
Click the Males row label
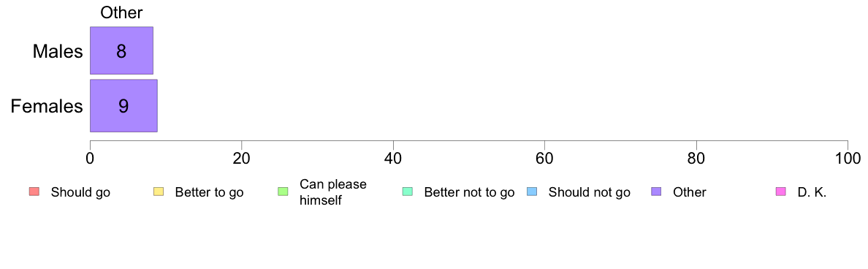click(x=58, y=51)
